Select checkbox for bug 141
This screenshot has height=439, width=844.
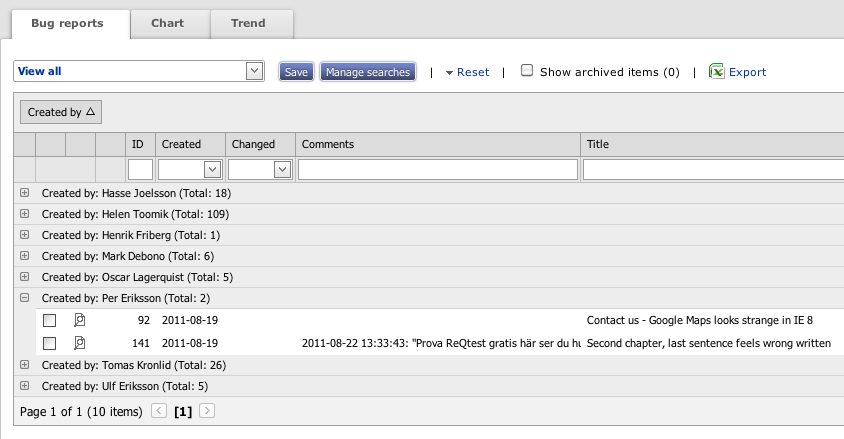49,343
